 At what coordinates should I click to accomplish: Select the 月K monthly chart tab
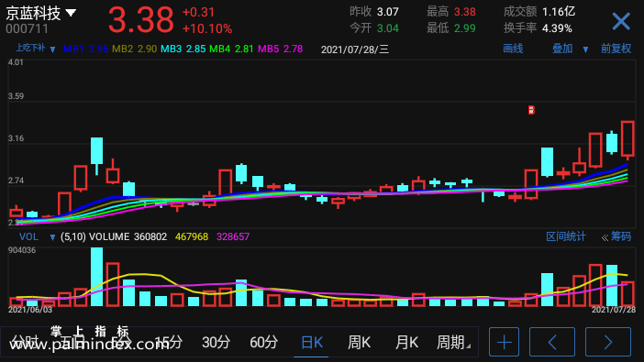point(406,342)
